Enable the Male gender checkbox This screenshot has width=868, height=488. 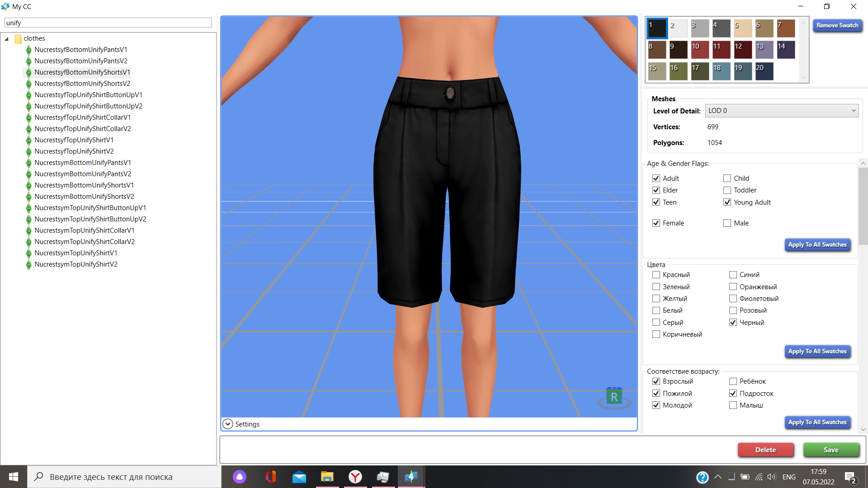727,223
